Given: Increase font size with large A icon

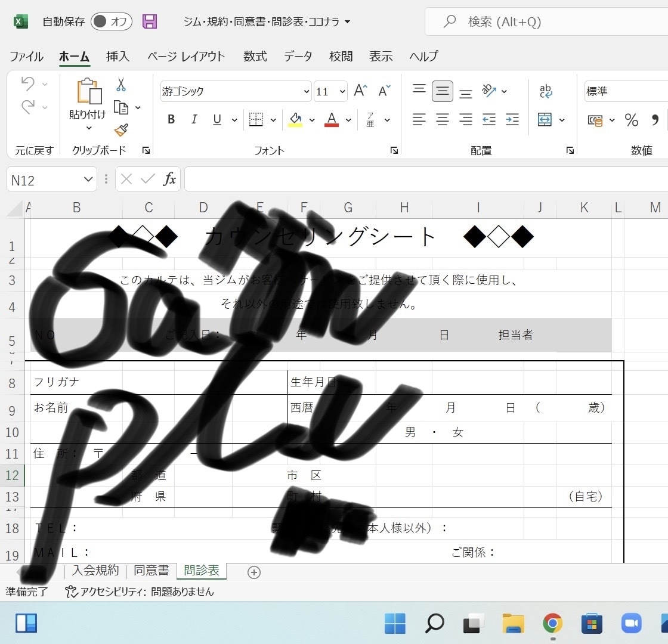Looking at the screenshot, I should pyautogui.click(x=360, y=90).
